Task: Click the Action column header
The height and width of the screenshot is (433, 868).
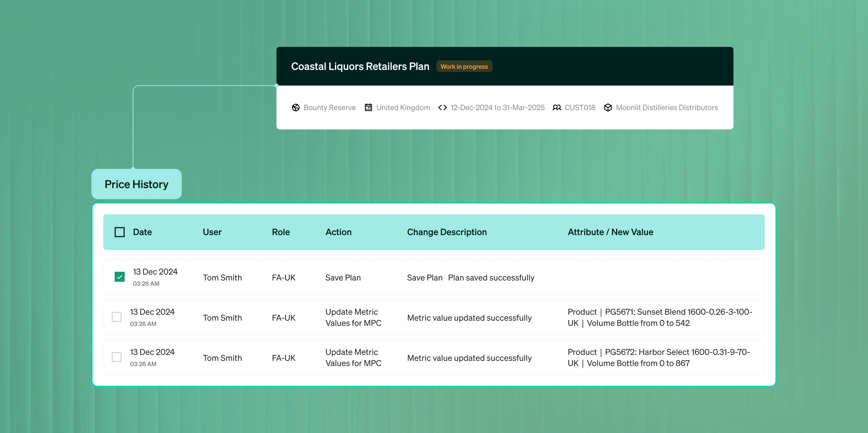Action: [338, 232]
